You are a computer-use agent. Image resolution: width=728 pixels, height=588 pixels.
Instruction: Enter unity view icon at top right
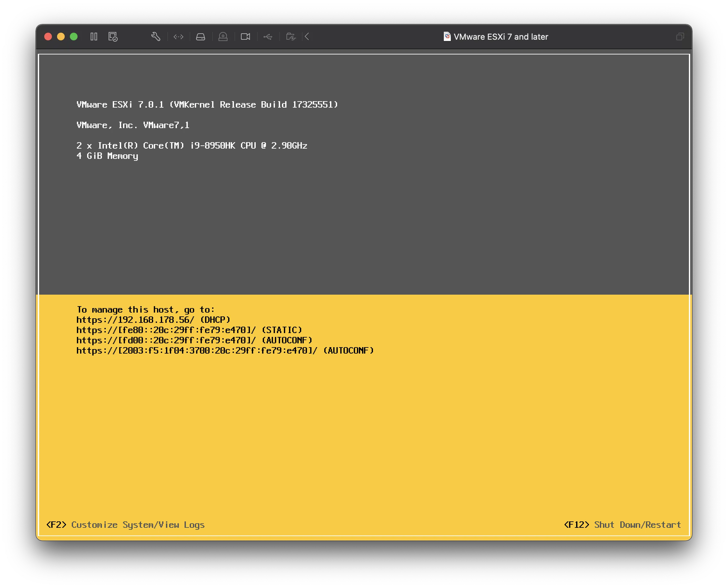680,37
